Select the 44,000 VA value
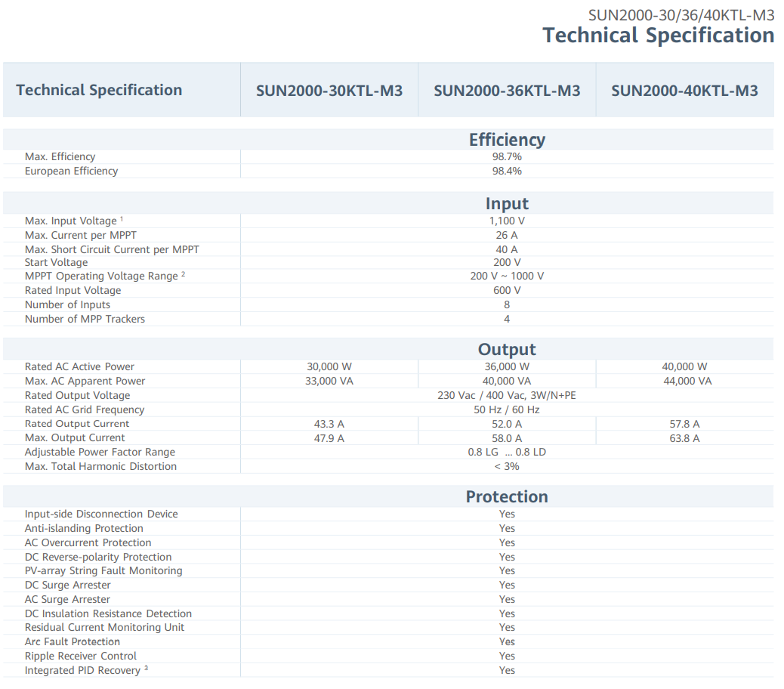Image resolution: width=784 pixels, height=689 pixels. 687,381
